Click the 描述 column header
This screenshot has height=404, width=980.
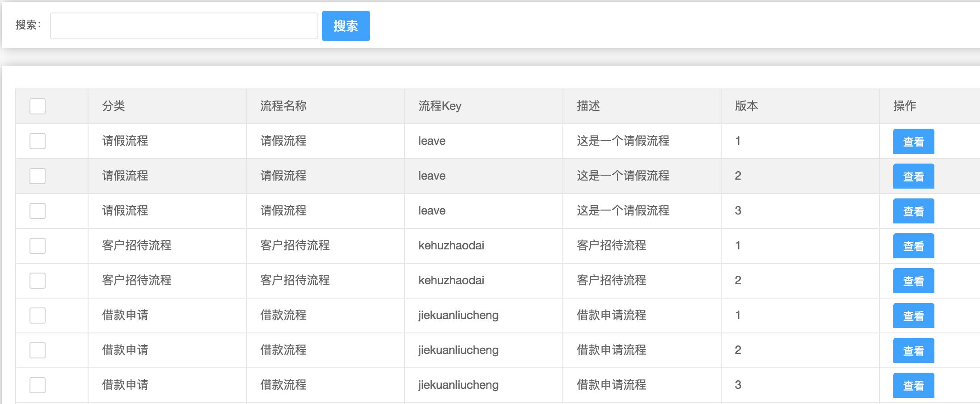[588, 106]
